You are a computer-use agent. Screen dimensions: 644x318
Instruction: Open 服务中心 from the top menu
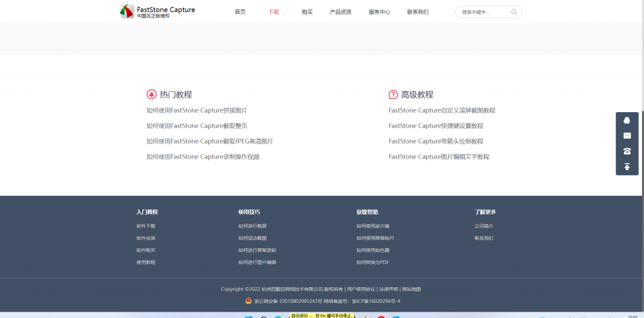[x=379, y=12]
